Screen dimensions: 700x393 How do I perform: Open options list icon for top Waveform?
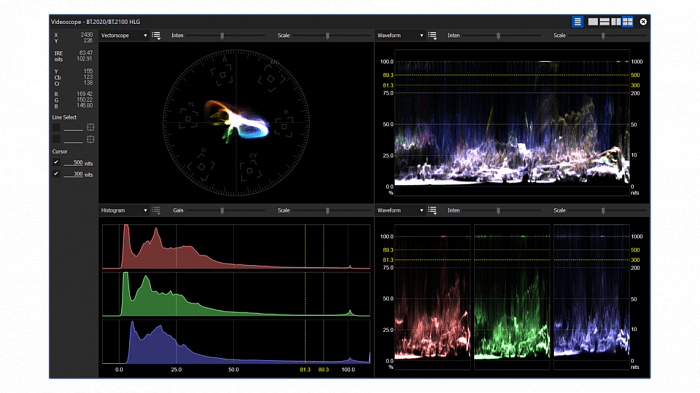(432, 35)
